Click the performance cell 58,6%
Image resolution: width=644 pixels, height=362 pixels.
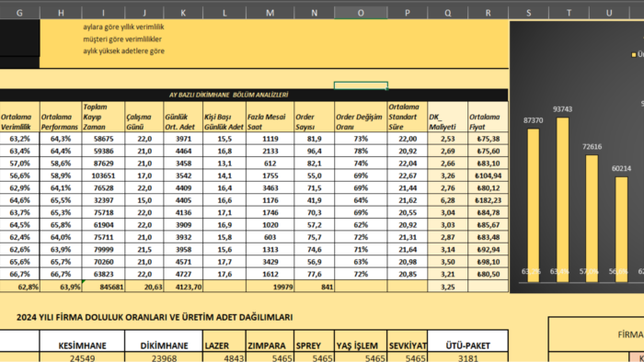(61, 164)
